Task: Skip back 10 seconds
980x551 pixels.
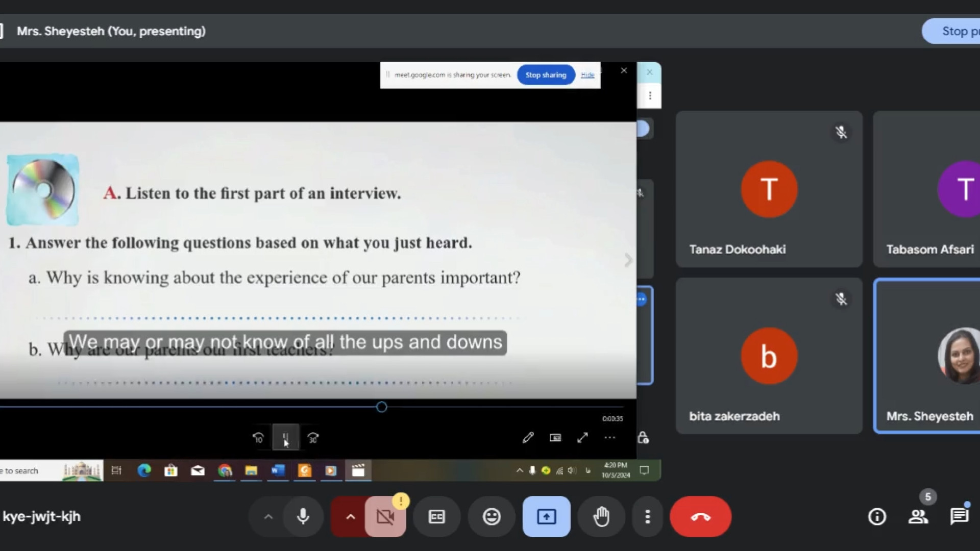Action: (x=258, y=438)
